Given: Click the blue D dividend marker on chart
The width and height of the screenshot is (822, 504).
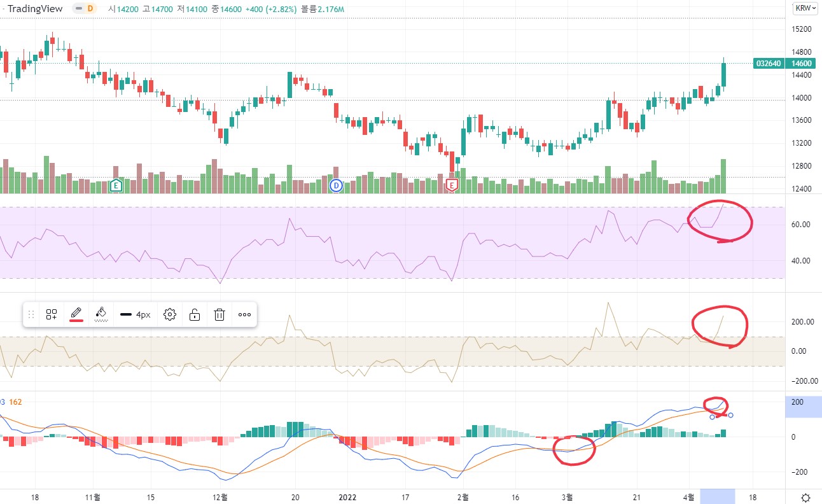Looking at the screenshot, I should tap(337, 185).
